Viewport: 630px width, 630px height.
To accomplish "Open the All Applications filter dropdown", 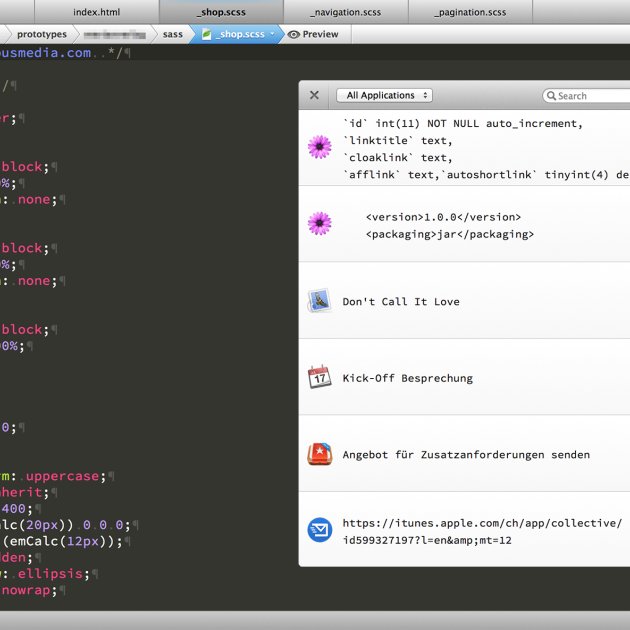I will tap(384, 96).
